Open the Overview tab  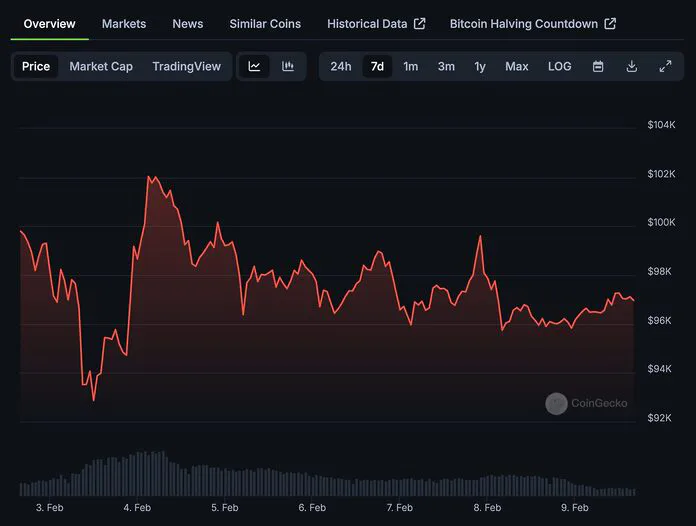49,24
